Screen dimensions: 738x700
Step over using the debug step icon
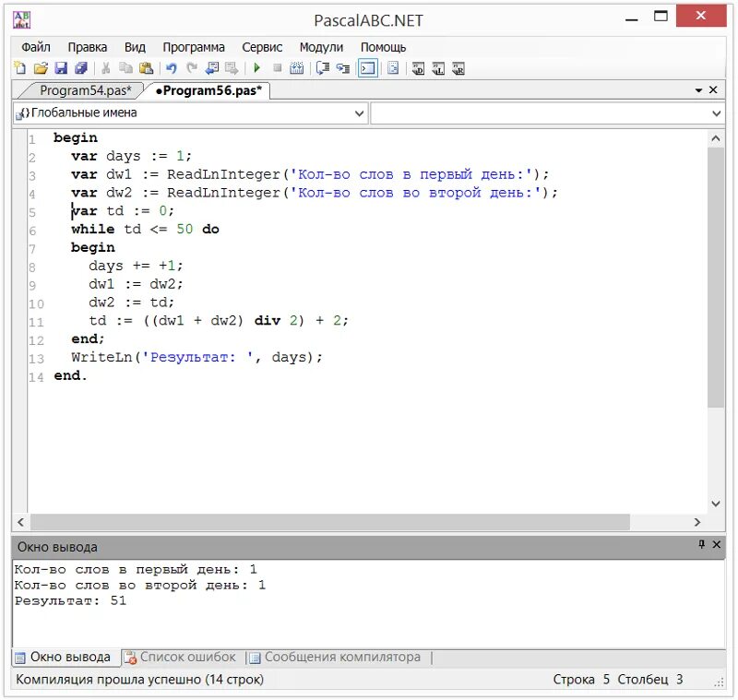pyautogui.click(x=323, y=68)
